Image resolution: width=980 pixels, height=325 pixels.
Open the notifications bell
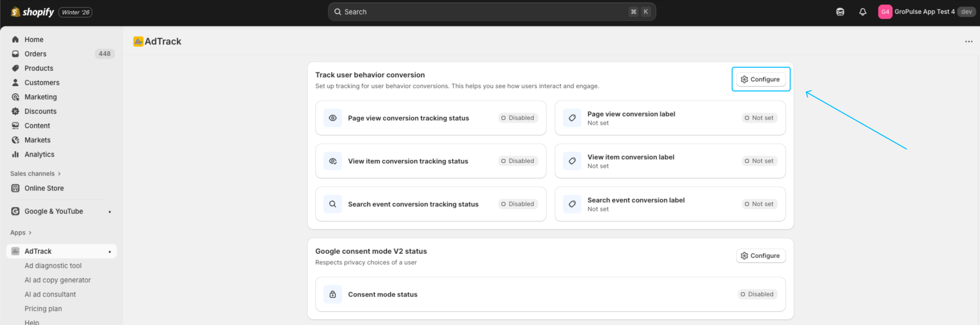pyautogui.click(x=862, y=12)
